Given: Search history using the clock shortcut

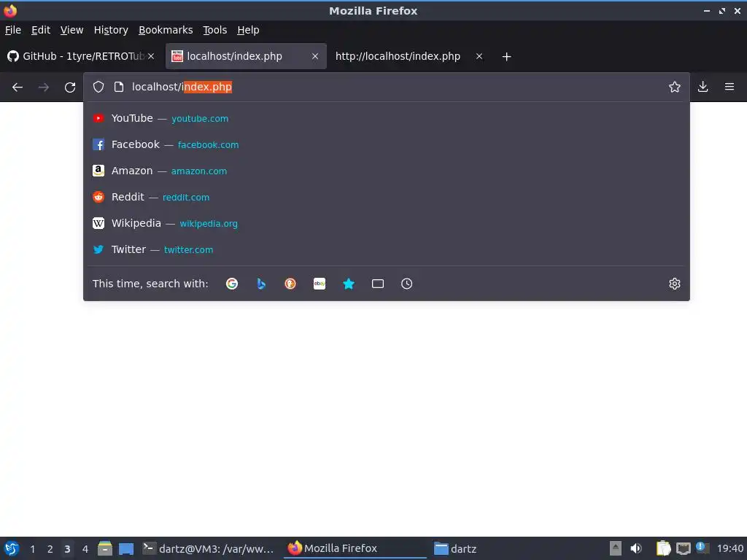Looking at the screenshot, I should point(407,284).
